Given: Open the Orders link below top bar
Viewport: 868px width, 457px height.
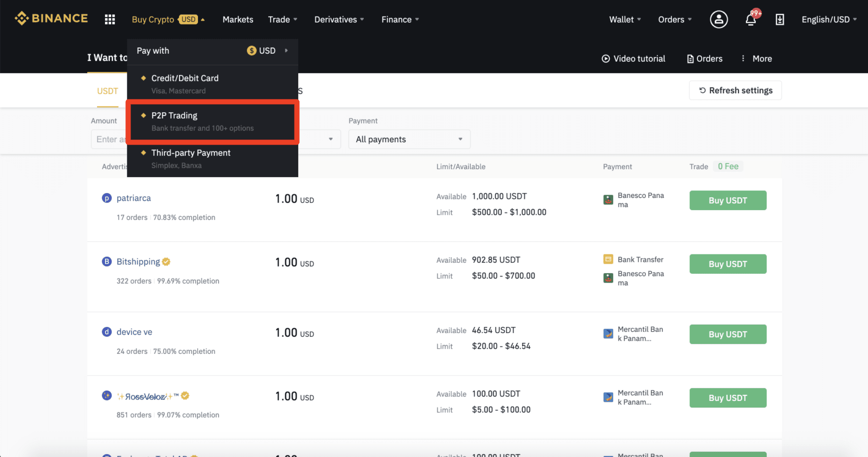Looking at the screenshot, I should pyautogui.click(x=704, y=59).
